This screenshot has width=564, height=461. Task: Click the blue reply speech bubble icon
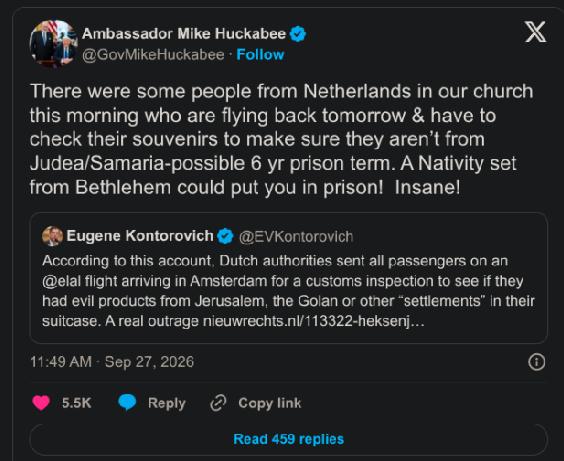click(x=127, y=402)
